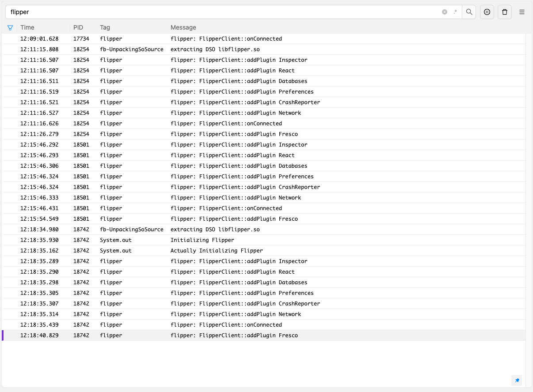Open the hamburger overflow menu
Screen dimensions: 533x392
coord(522,12)
